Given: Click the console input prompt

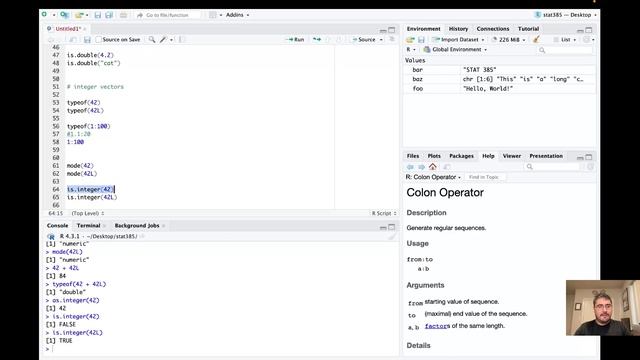Looking at the screenshot, I should coord(220,349).
